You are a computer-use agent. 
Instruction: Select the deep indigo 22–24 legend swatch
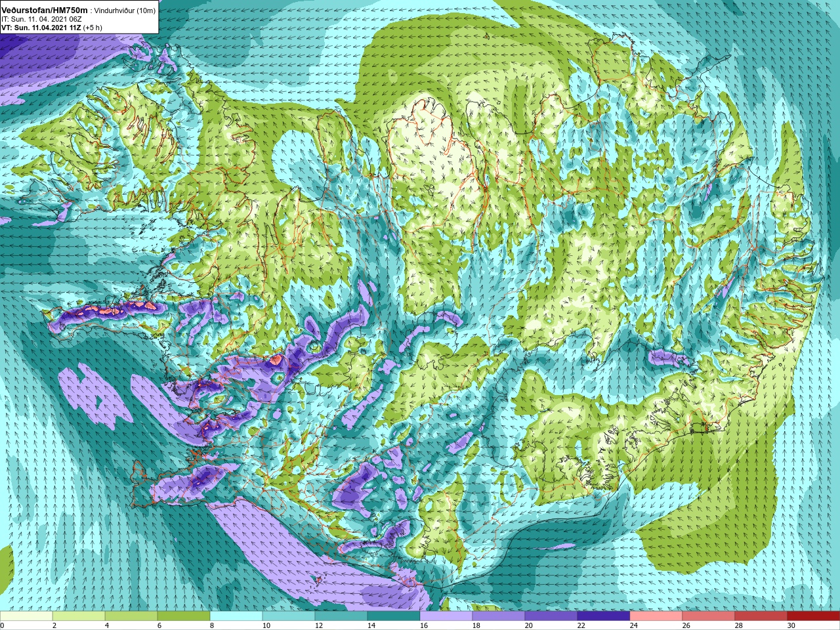[x=604, y=616]
